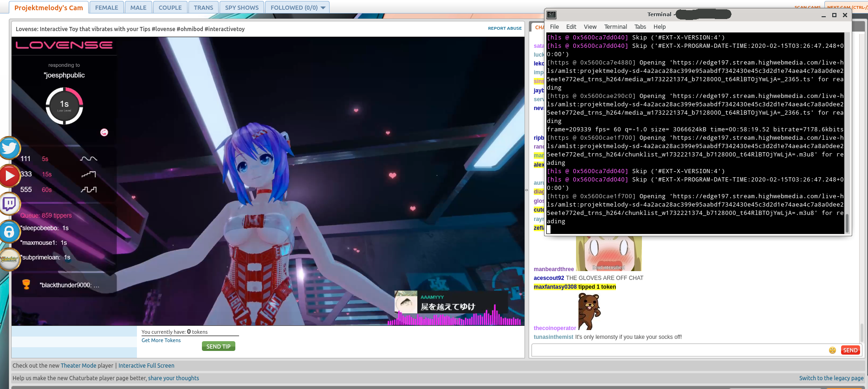
Task: Click the pink Lovense round icon
Action: [x=104, y=132]
